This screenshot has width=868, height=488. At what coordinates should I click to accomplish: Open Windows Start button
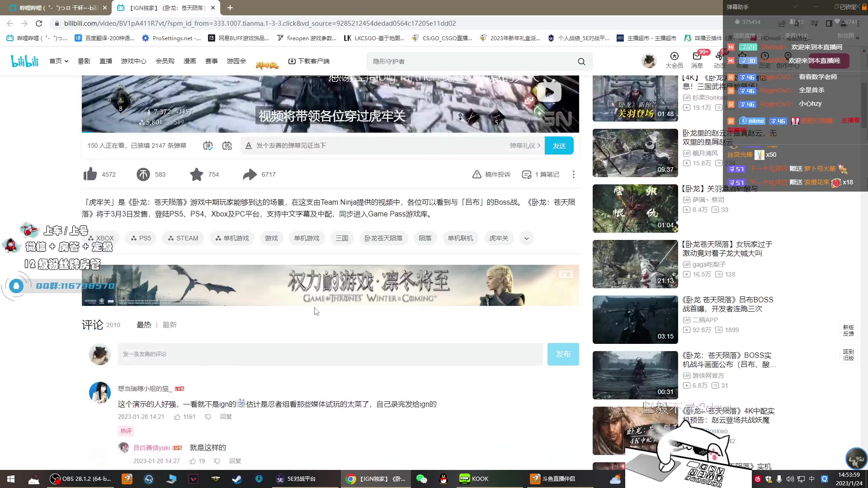click(11, 479)
